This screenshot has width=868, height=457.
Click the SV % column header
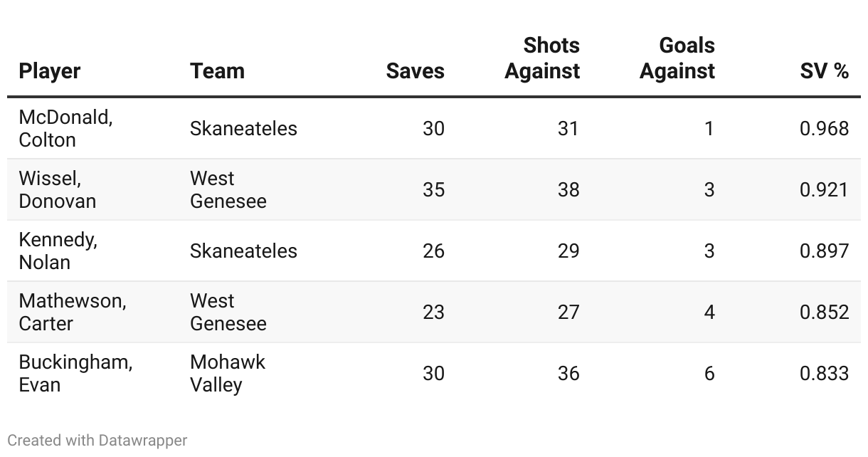(x=824, y=71)
